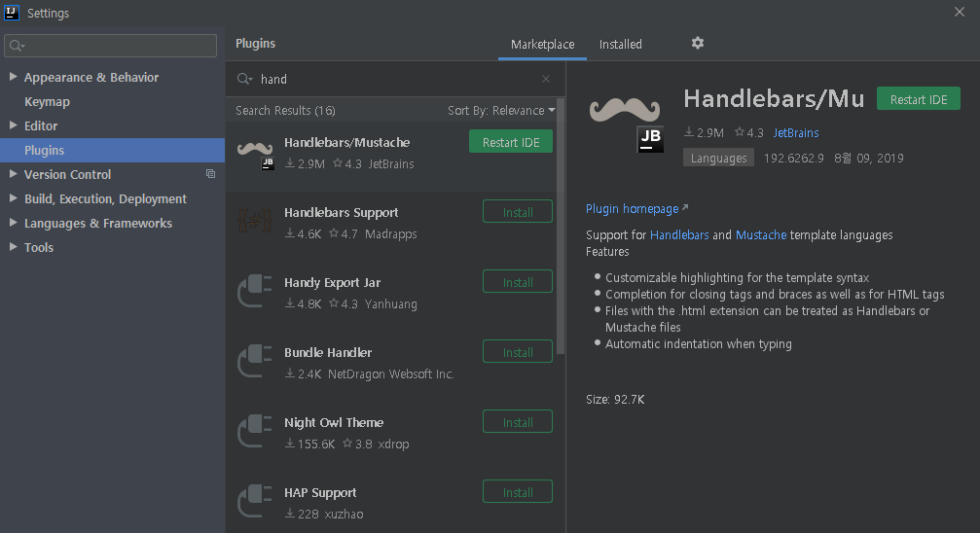Image resolution: width=980 pixels, height=533 pixels.
Task: Install the Handy Export Jar plugin
Action: point(518,282)
